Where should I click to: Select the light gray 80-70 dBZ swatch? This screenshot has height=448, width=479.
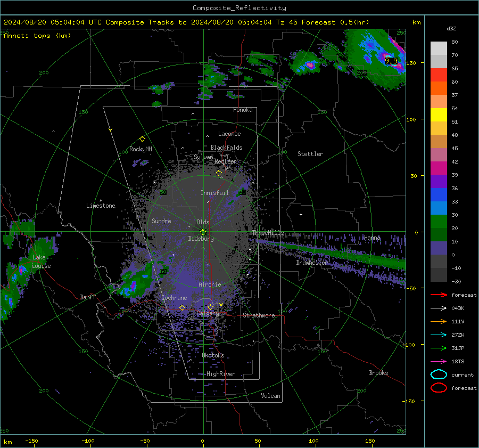pyautogui.click(x=439, y=48)
